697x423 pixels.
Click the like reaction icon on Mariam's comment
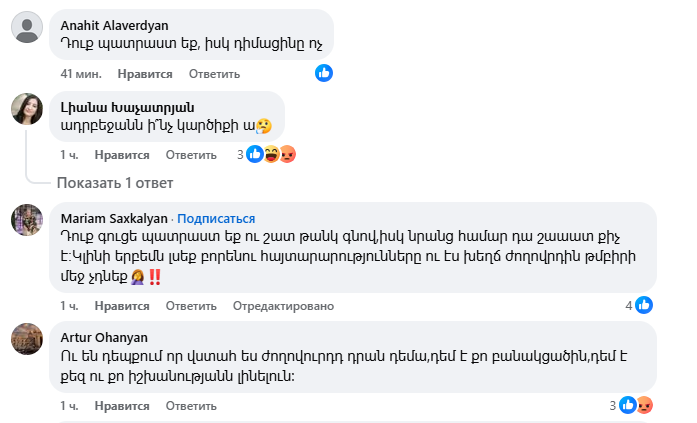click(644, 305)
